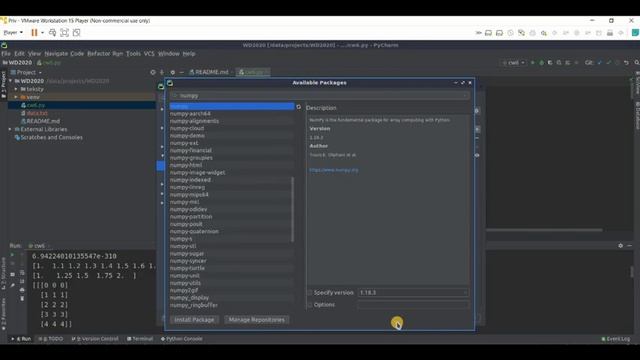Select data.txt in project tree

(x=37, y=113)
